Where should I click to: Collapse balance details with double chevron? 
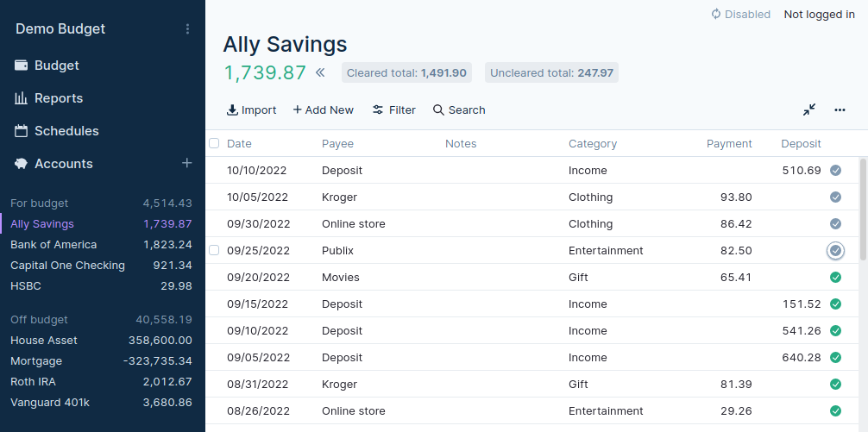320,73
